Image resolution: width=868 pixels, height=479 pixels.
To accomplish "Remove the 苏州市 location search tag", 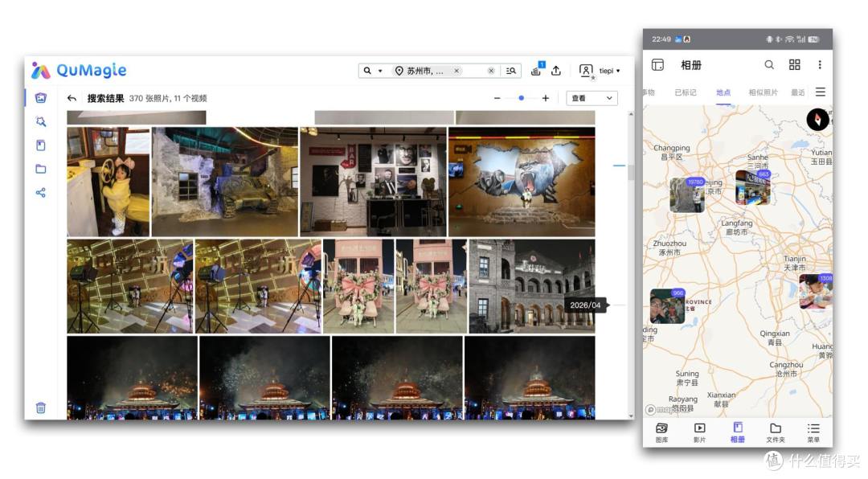I will pos(457,71).
